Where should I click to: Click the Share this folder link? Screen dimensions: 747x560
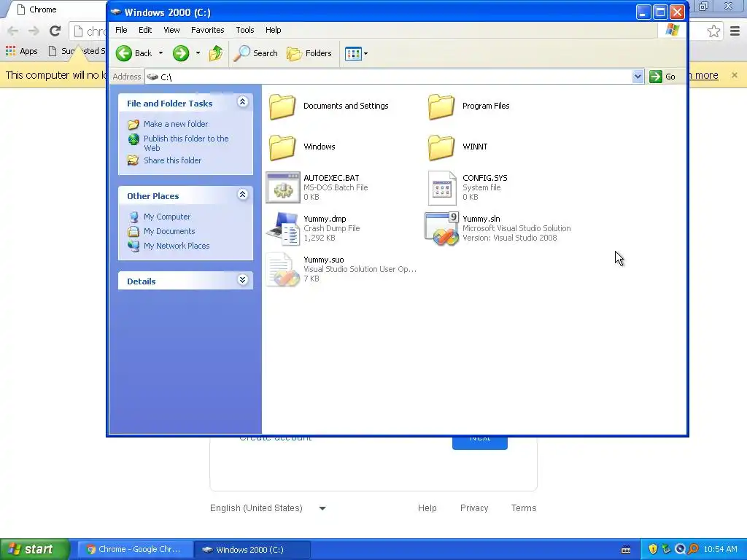(172, 160)
